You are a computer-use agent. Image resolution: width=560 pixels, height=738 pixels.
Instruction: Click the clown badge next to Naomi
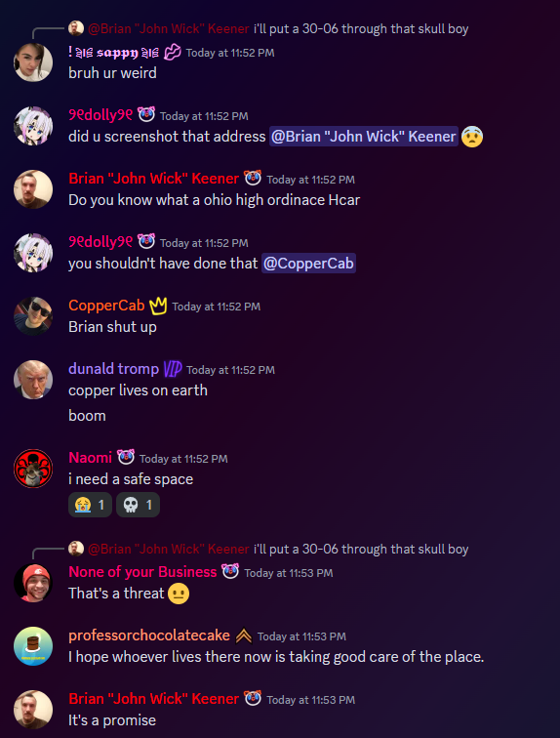[126, 458]
